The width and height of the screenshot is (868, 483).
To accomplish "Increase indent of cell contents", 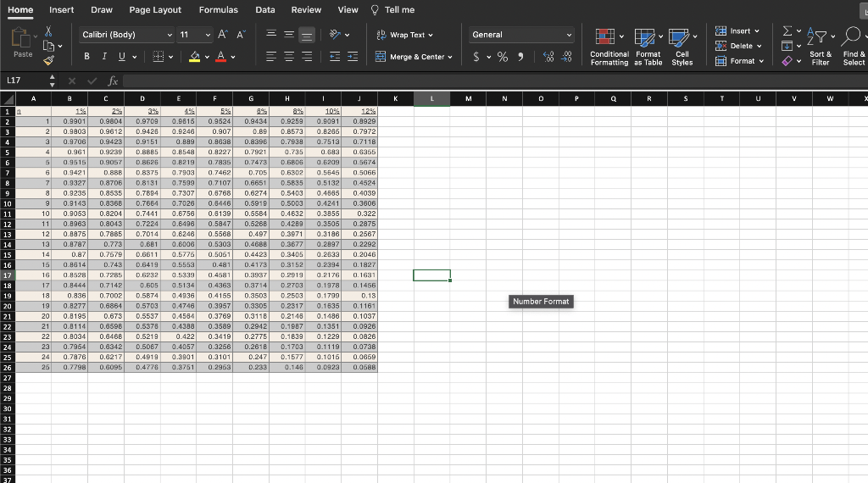I will click(353, 57).
